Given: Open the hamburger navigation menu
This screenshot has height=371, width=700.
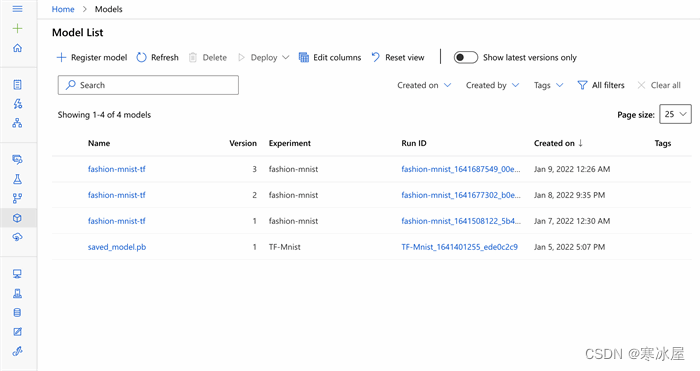Looking at the screenshot, I should pyautogui.click(x=17, y=9).
